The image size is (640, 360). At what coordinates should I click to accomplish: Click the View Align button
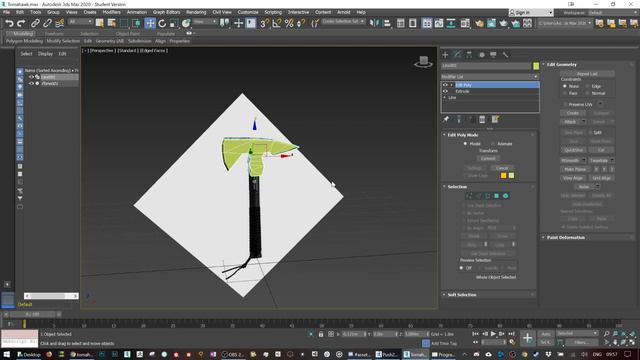(x=573, y=178)
